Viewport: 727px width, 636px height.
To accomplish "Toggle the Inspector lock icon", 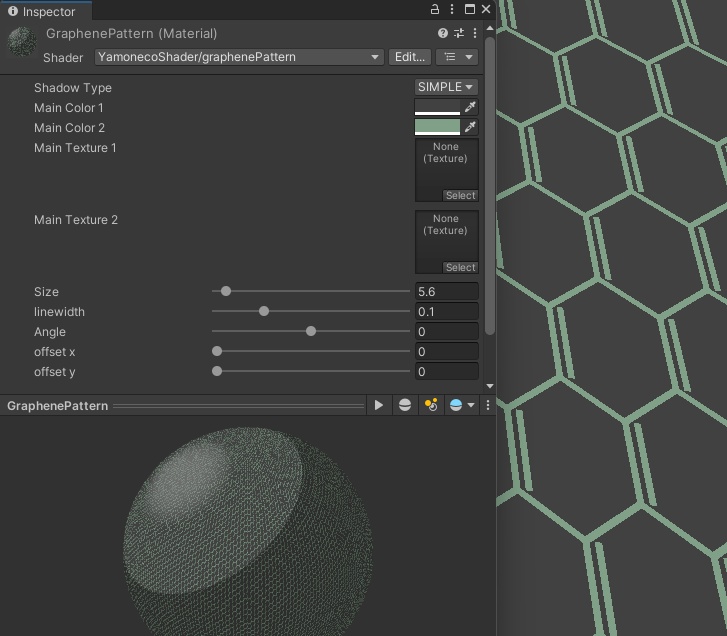I will coord(435,9).
